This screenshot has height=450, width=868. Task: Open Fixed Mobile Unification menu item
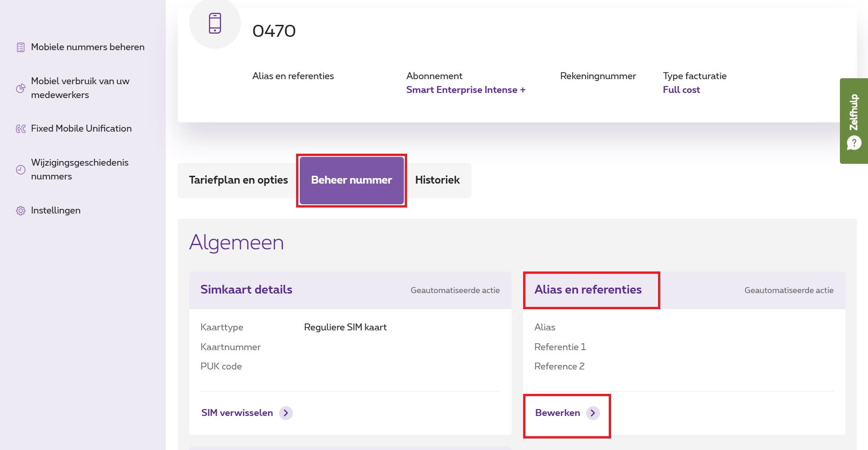tap(81, 128)
